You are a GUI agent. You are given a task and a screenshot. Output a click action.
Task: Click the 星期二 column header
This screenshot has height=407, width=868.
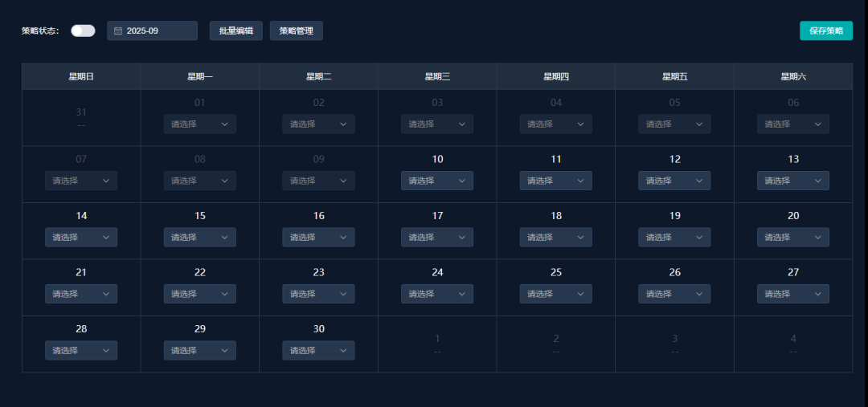(319, 77)
